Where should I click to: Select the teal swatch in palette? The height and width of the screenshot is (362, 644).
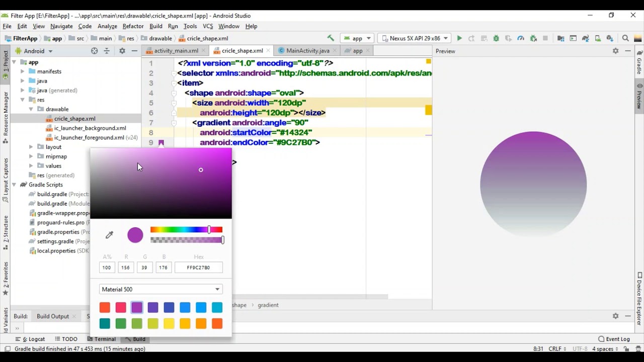point(105,324)
